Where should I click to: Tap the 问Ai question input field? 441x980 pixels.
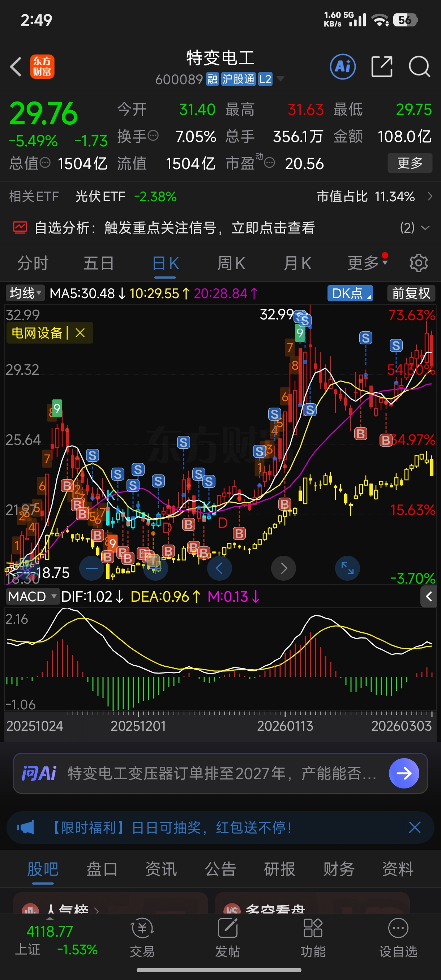point(221,773)
